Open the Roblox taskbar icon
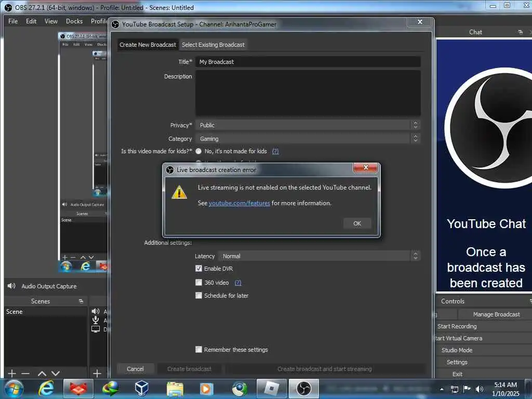Screen dimensions: 532x399 (271, 389)
